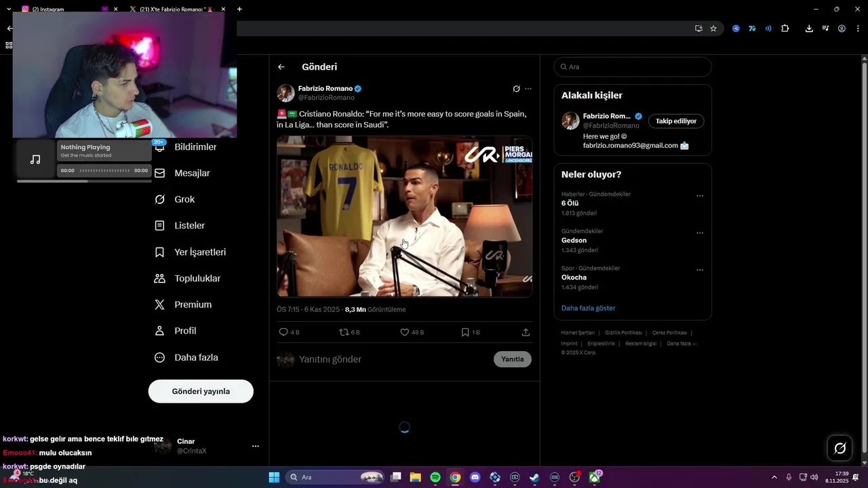Open Bildirimler in sidebar
The height and width of the screenshot is (488, 868).
pyautogui.click(x=186, y=147)
